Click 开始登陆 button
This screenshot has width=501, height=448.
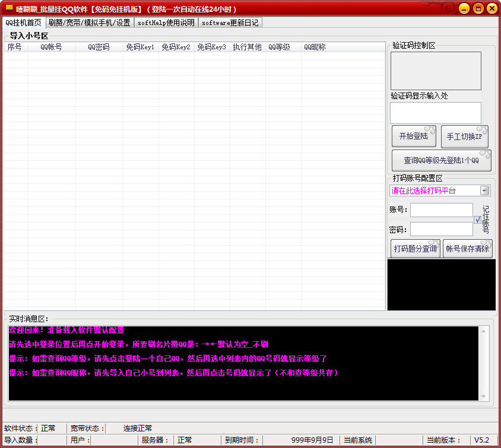click(x=414, y=136)
